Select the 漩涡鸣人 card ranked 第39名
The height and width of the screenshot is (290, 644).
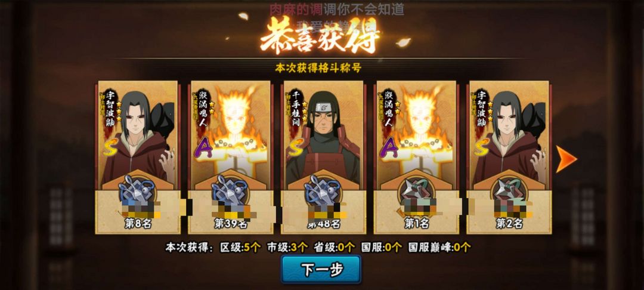231,157
